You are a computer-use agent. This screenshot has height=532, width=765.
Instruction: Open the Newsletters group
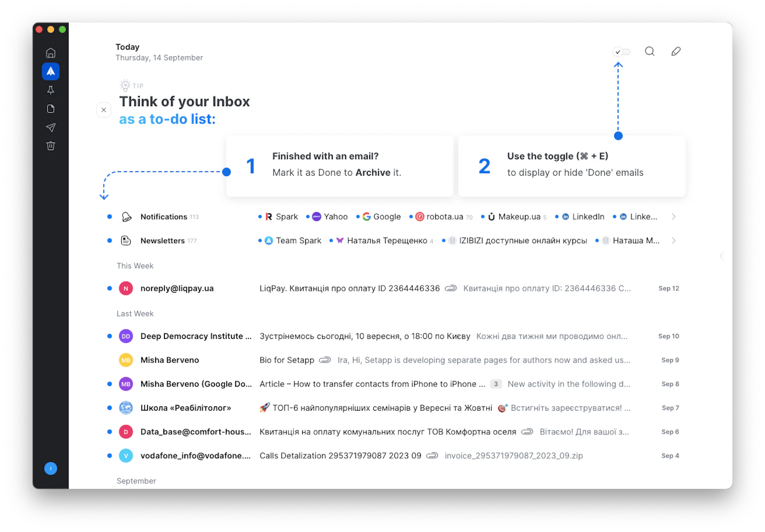click(x=162, y=241)
